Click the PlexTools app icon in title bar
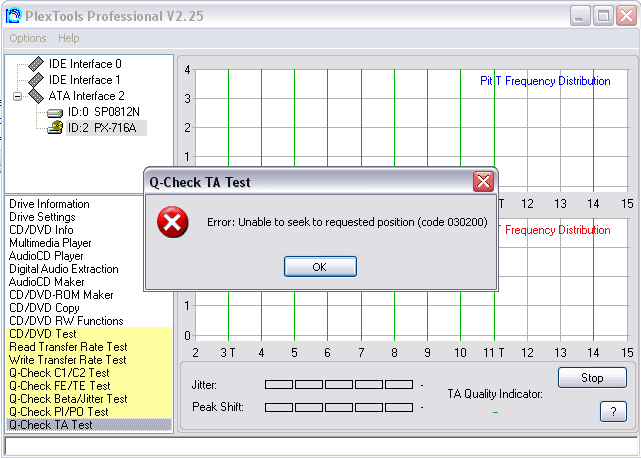Viewport: 641px width, 458px height. pos(13,16)
